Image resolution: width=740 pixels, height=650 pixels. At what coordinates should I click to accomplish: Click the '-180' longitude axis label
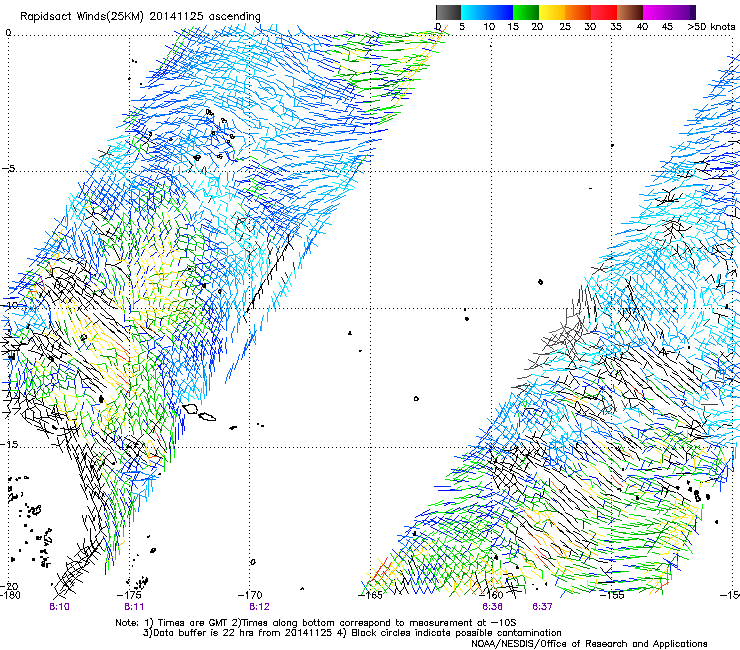(x=10, y=595)
